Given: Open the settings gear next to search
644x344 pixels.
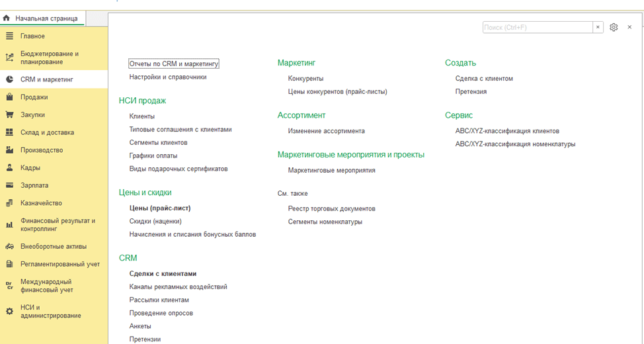Looking at the screenshot, I should [x=614, y=27].
